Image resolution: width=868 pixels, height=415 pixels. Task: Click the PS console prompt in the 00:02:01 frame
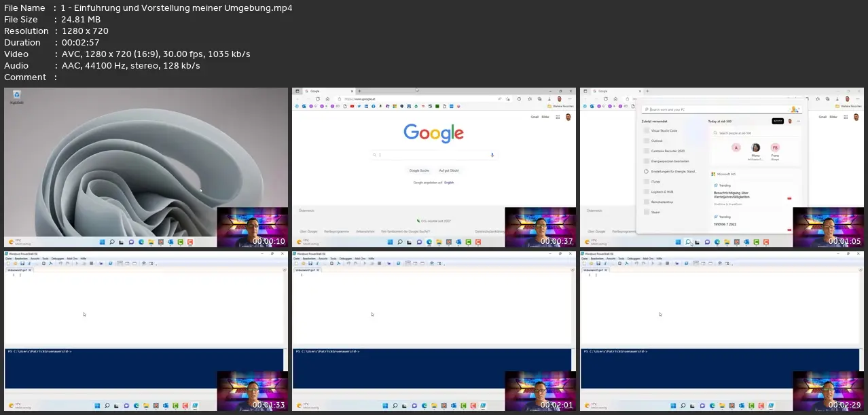(327, 351)
